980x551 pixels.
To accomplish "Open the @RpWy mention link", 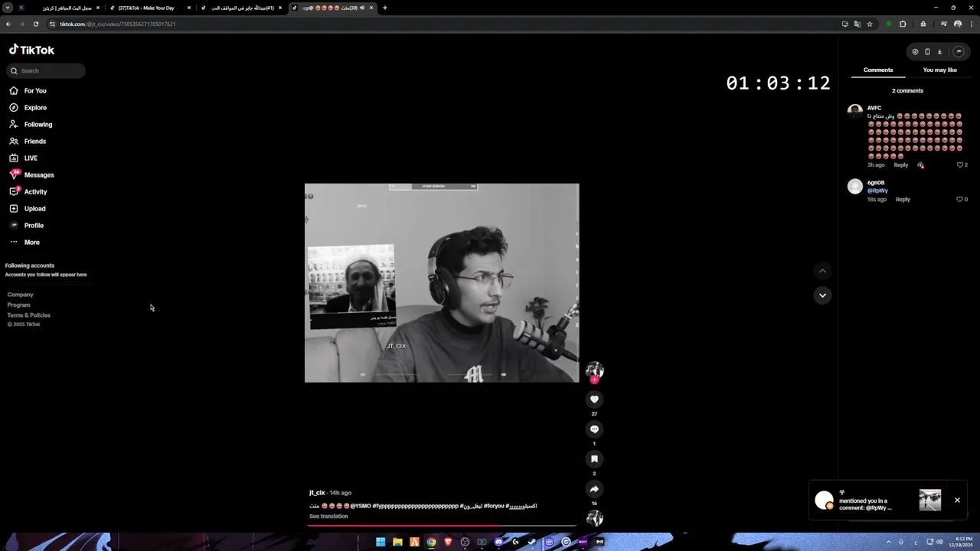I will tap(877, 191).
